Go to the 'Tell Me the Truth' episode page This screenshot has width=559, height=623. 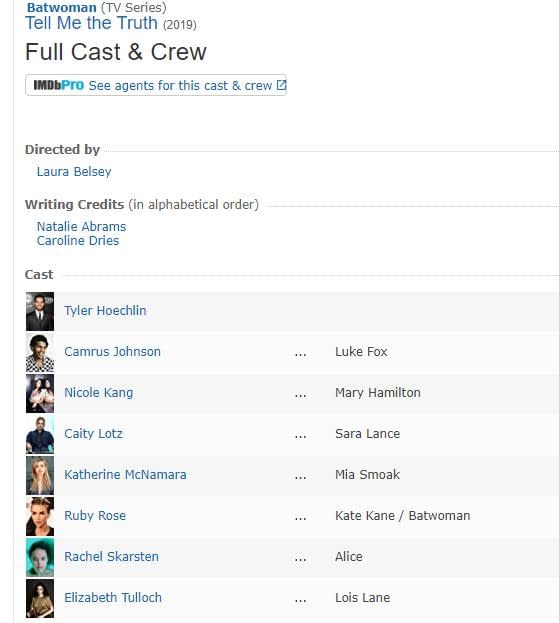pyautogui.click(x=91, y=23)
